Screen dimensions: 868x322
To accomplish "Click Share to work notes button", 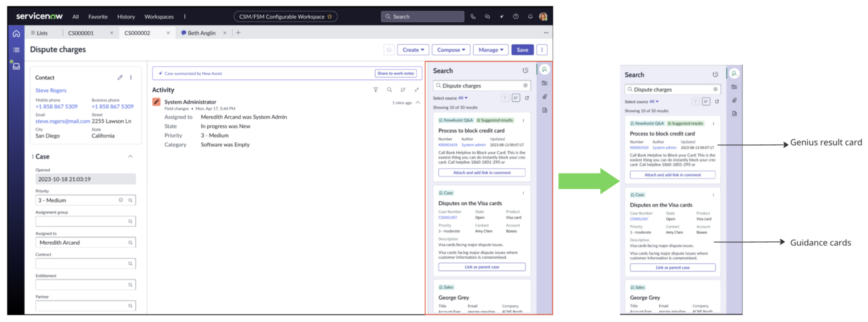I will (x=396, y=73).
